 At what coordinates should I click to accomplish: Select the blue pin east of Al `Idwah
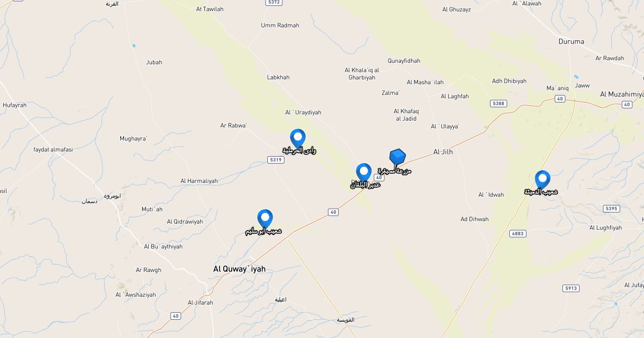[x=543, y=180]
